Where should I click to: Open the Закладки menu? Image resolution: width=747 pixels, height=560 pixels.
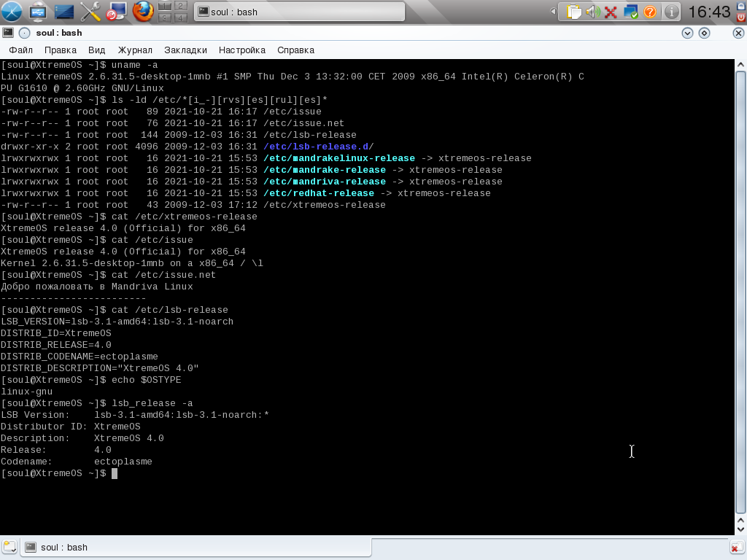[x=186, y=50]
